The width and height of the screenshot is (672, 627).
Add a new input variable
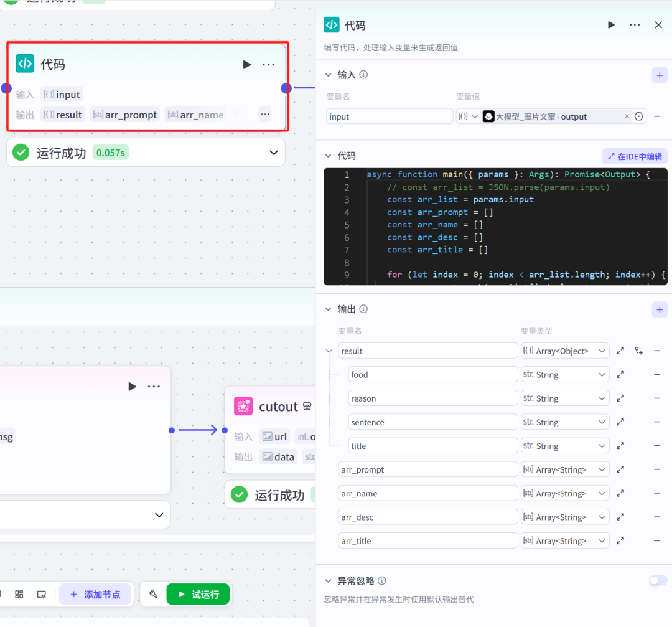pyautogui.click(x=660, y=75)
